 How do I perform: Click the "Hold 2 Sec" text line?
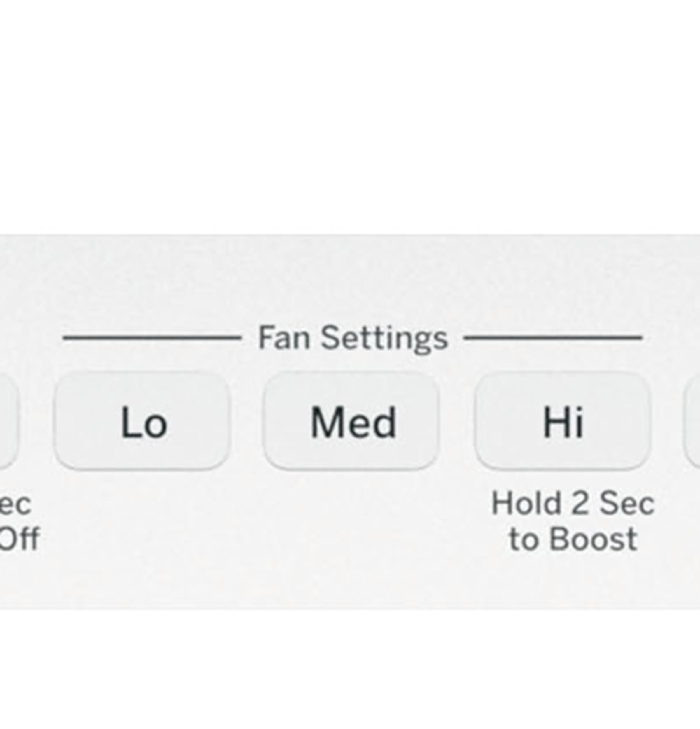point(573,504)
